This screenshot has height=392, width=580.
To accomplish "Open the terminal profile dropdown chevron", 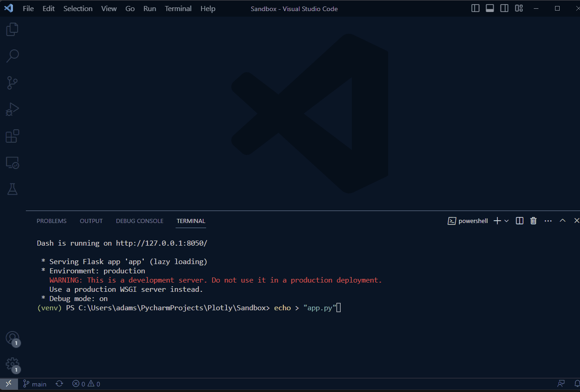I will tap(506, 221).
